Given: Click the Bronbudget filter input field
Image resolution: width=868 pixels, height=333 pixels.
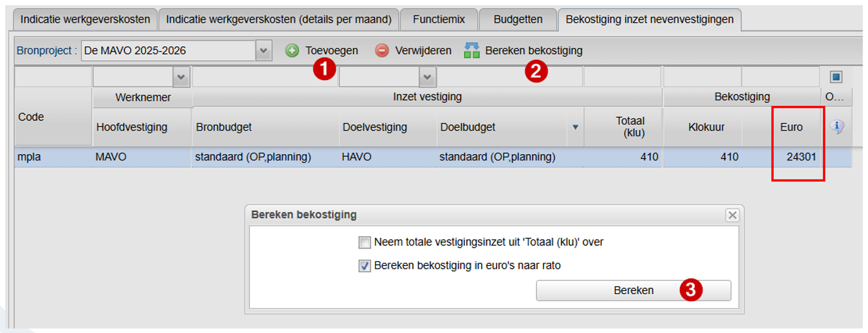Looking at the screenshot, I should tap(265, 77).
